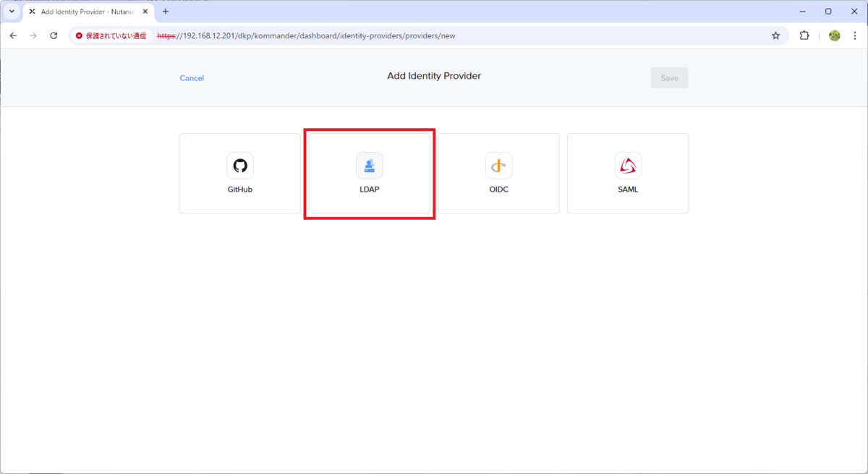The height and width of the screenshot is (474, 868).
Task: Click the not-secure connection warning badge
Action: [111, 35]
